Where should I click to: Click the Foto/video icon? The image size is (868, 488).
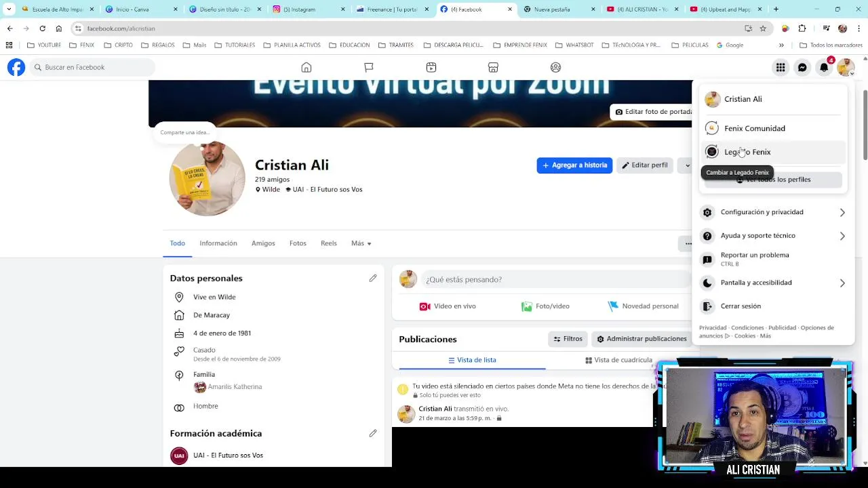click(526, 306)
